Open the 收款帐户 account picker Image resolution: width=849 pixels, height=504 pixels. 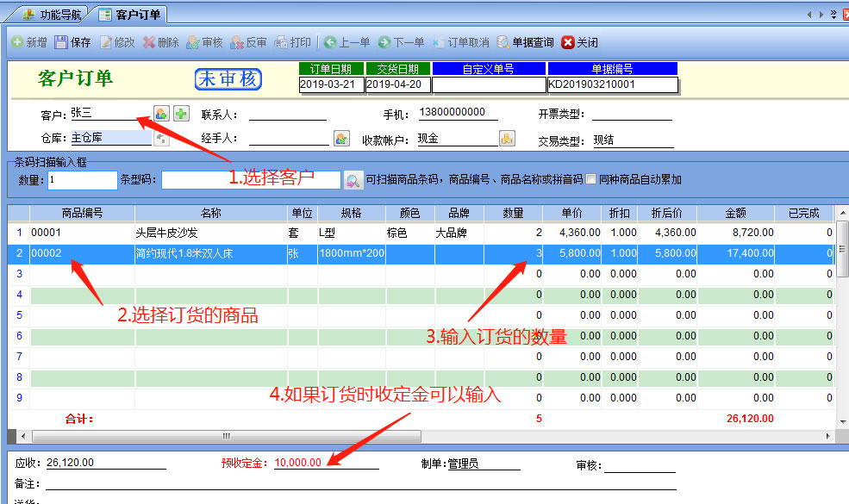point(507,138)
